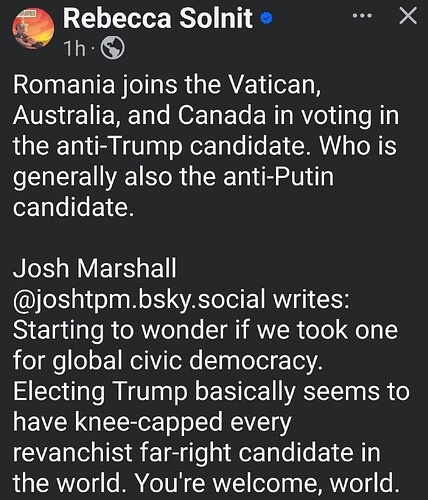428x500 pixels.
Task: Open the three-dot post options menu
Action: tap(362, 16)
